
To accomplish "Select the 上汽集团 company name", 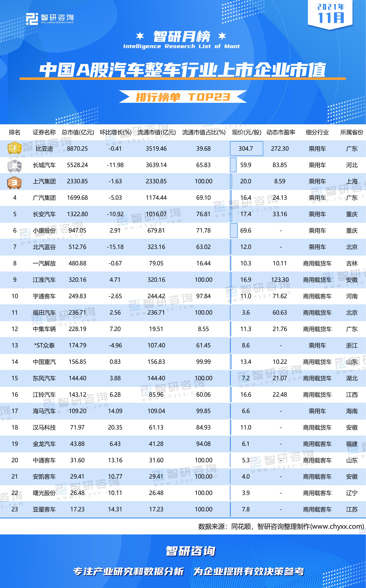I will coord(44,181).
